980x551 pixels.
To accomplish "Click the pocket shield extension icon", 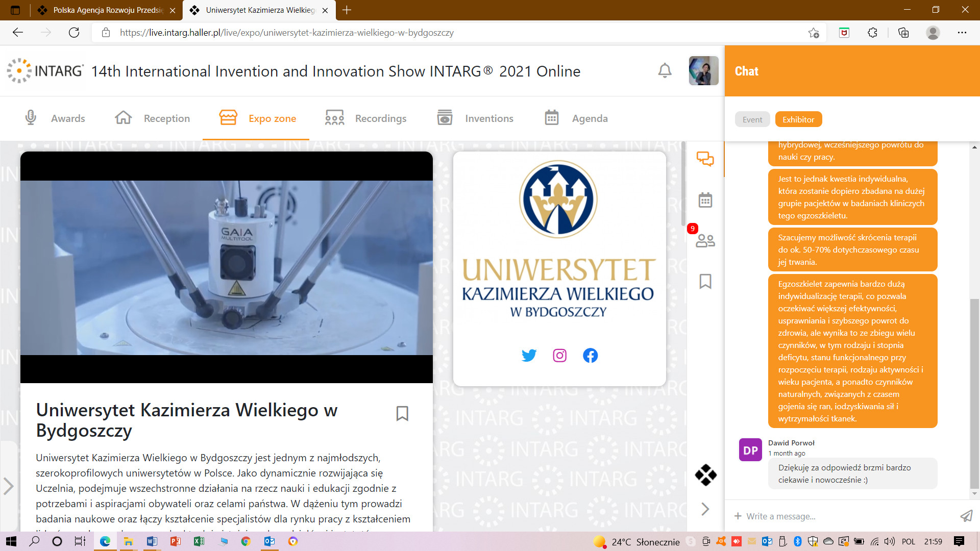I will 844,33.
